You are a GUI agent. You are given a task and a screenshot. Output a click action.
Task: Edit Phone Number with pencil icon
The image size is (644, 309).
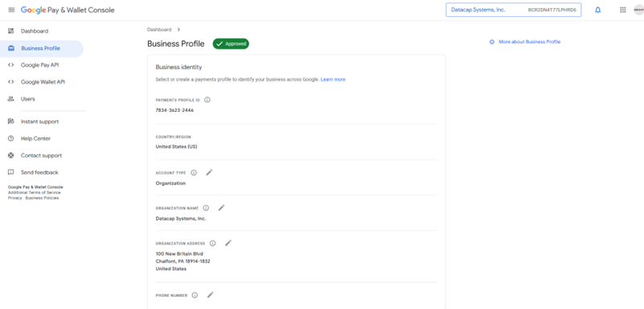pos(211,295)
